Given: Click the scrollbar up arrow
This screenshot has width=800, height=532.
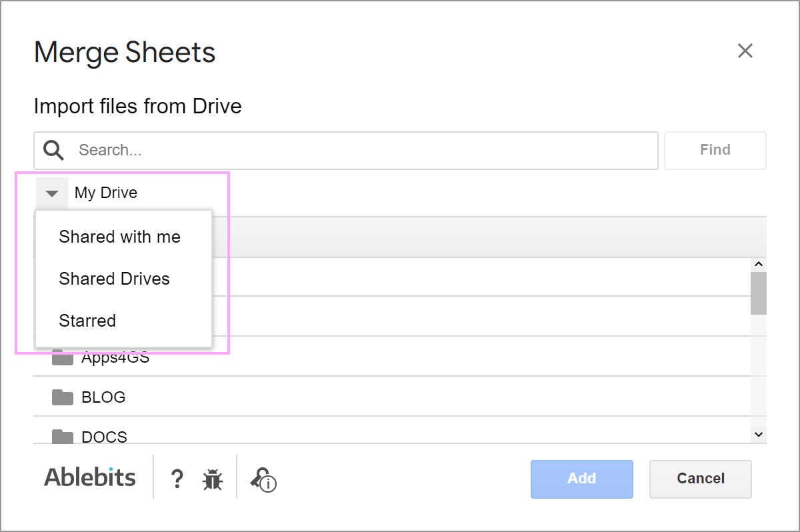Looking at the screenshot, I should (x=758, y=263).
